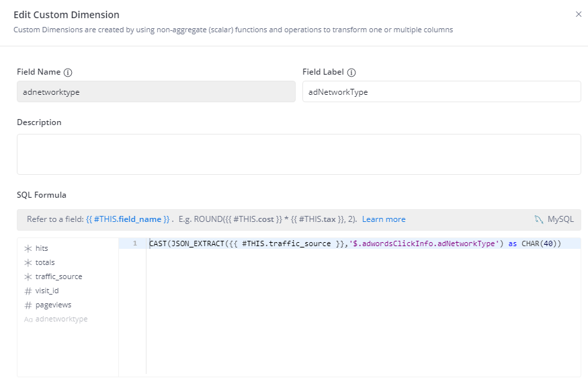
Task: Click the asterisk icon beside traffic_source
Action: (x=28, y=276)
